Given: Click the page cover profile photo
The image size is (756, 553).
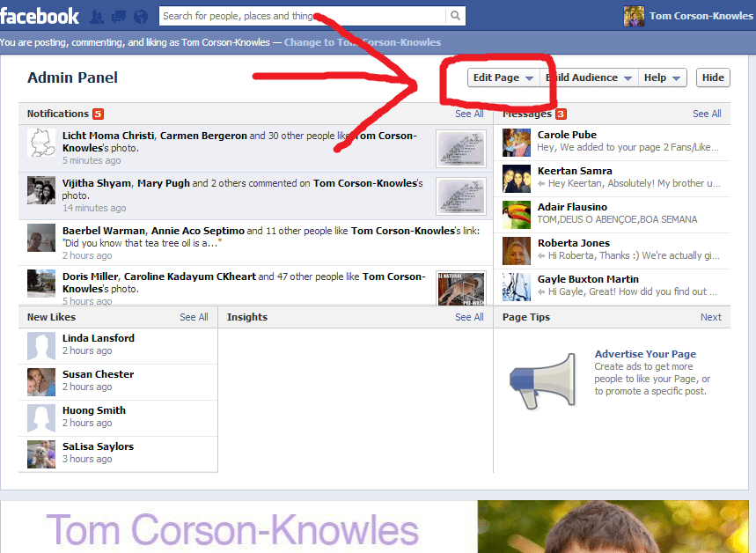Looking at the screenshot, I should (x=613, y=527).
